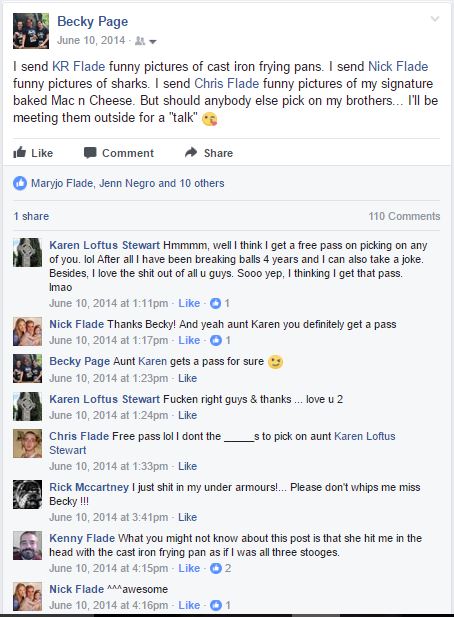The image size is (454, 617).
Task: Click Becky Page's post profile picture
Action: pos(31,31)
